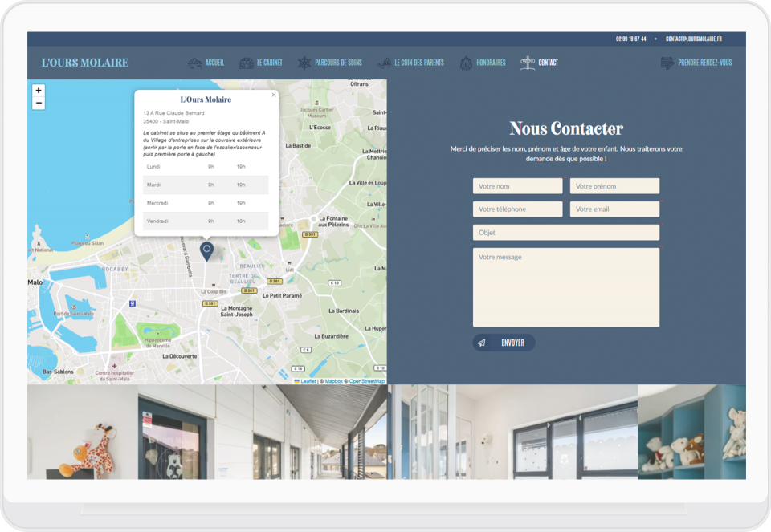Screen dimensions: 771x532
Task: Click the blue shelves with teddy bears photo
Action: pyautogui.click(x=691, y=432)
